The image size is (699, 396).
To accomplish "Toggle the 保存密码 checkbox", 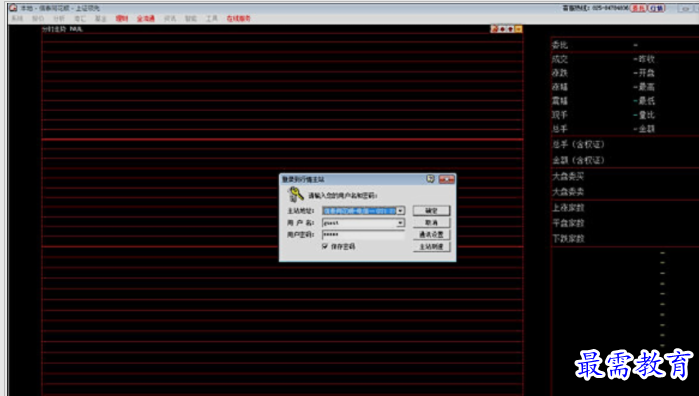I will click(x=325, y=246).
